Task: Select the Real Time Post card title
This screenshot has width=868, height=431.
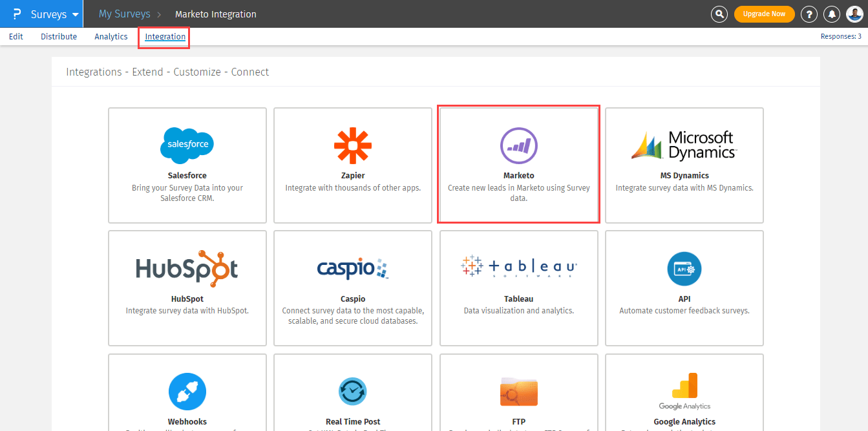Action: tap(353, 422)
